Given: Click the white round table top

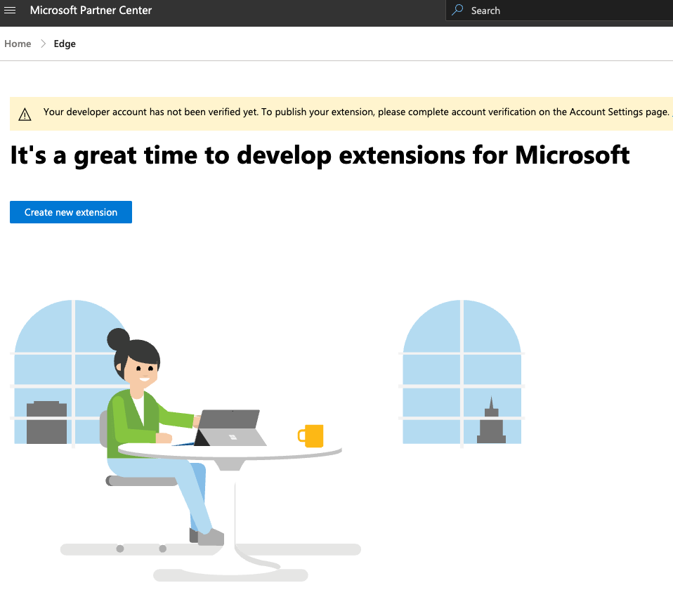Looking at the screenshot, I should (281, 450).
